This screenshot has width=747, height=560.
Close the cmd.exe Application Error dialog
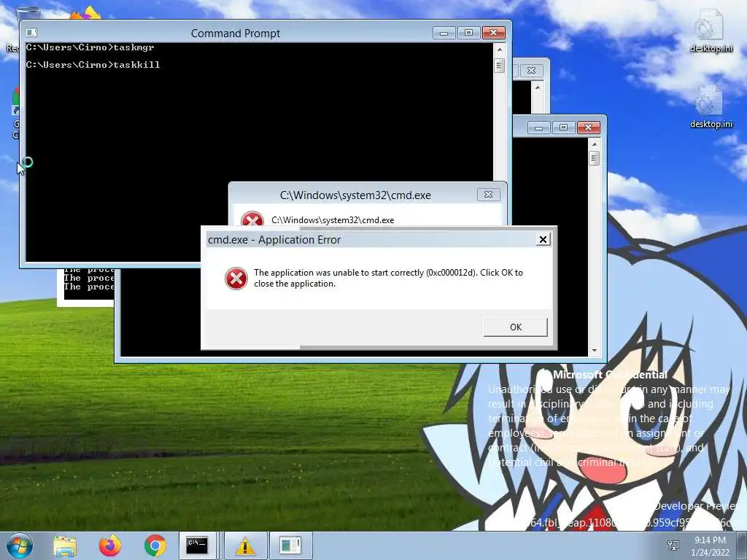tap(543, 239)
